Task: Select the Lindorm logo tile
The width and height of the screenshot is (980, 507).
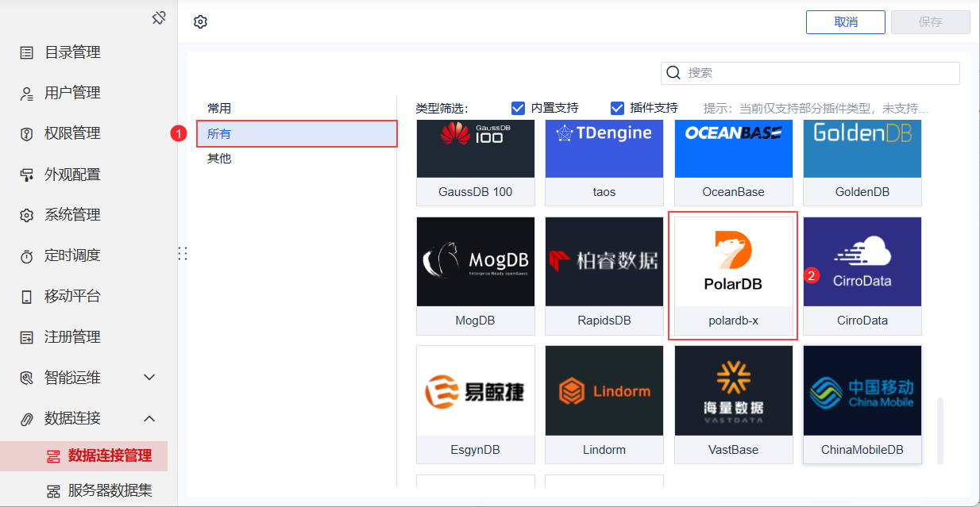Action: click(x=604, y=390)
